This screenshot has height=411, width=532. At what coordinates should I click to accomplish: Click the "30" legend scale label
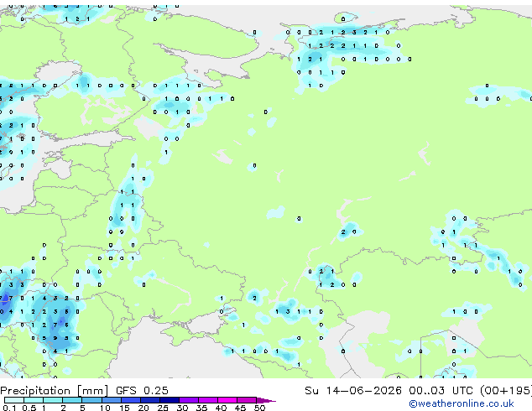coord(182,408)
